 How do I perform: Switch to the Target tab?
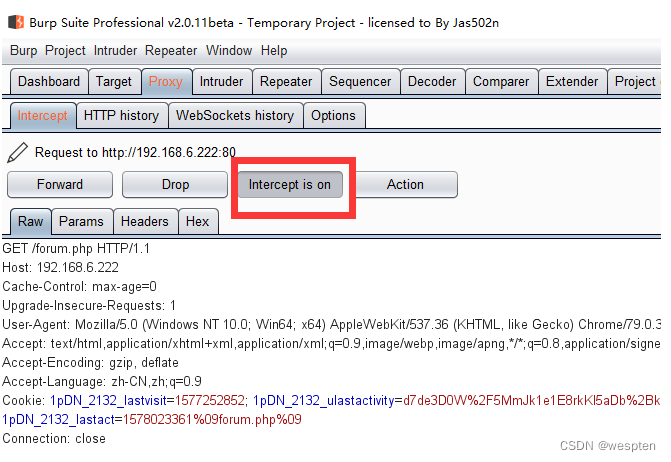114,81
